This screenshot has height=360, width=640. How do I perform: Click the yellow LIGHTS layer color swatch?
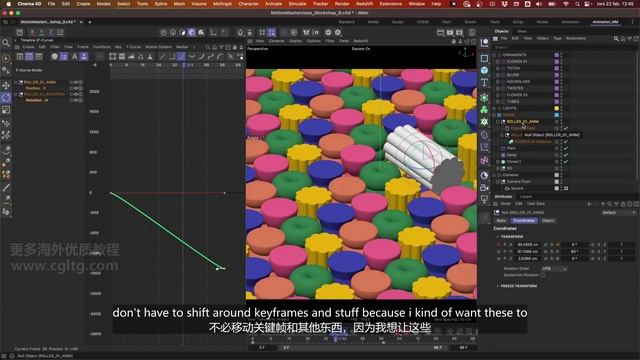pos(556,108)
